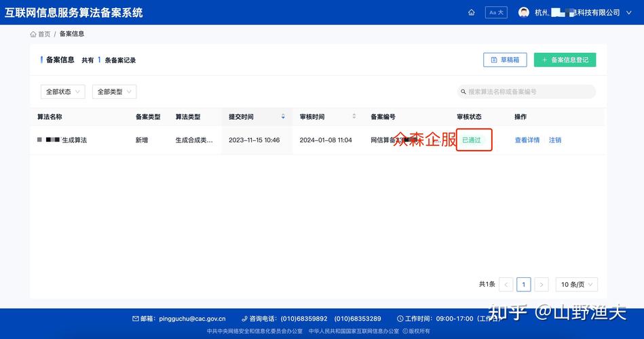Click the 共1条 total count text

[487, 284]
